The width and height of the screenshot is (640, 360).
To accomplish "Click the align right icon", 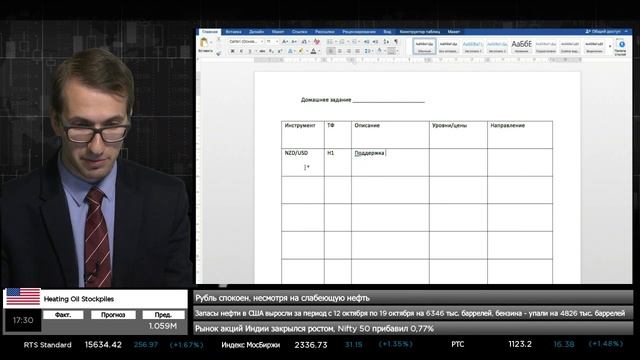I will point(349,51).
